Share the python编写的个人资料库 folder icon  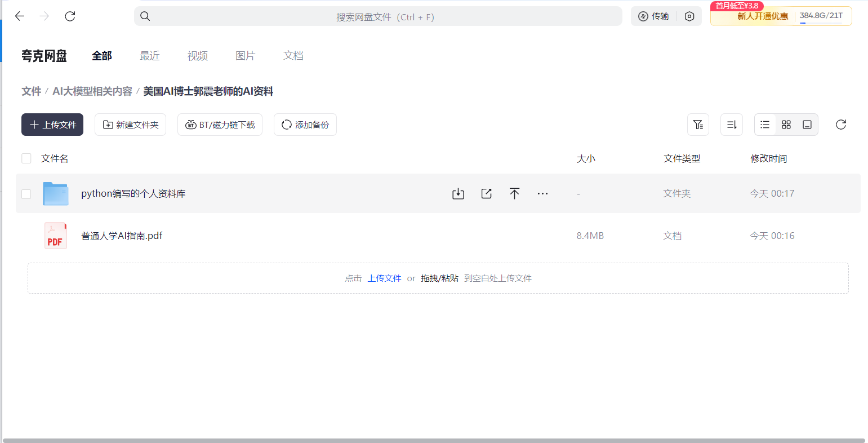[487, 194]
